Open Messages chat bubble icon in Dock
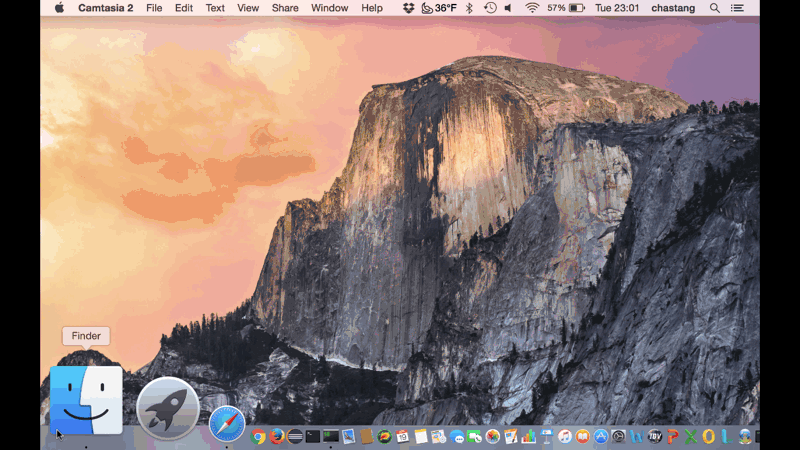The width and height of the screenshot is (800, 450). 457,436
